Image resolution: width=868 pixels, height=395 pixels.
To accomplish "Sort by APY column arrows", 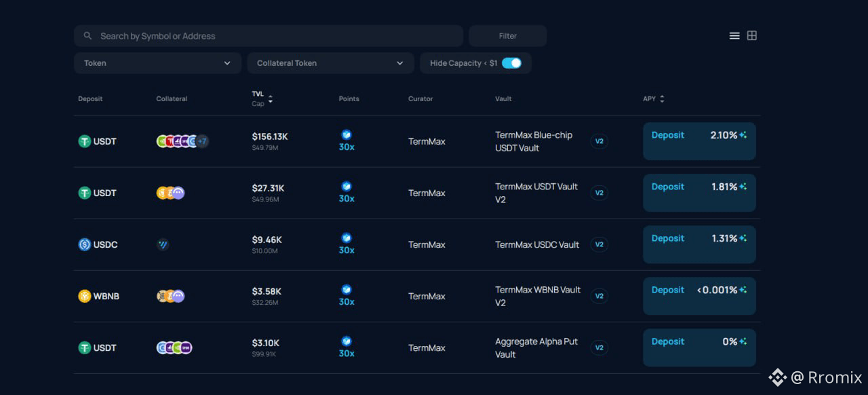I will tap(662, 99).
